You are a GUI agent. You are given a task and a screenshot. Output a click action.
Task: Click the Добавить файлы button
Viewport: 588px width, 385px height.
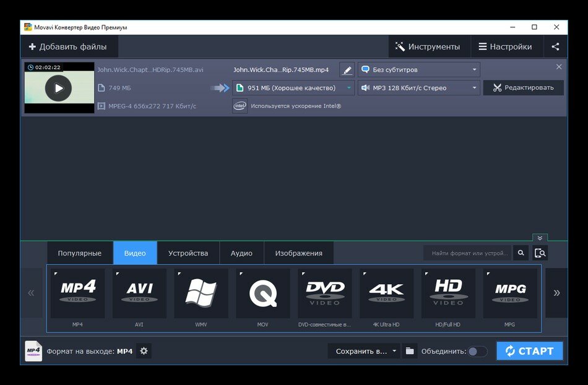pos(68,46)
